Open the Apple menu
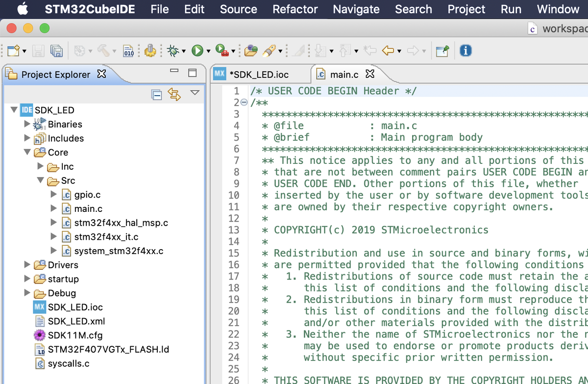Image resolution: width=588 pixels, height=384 pixels. click(23, 9)
